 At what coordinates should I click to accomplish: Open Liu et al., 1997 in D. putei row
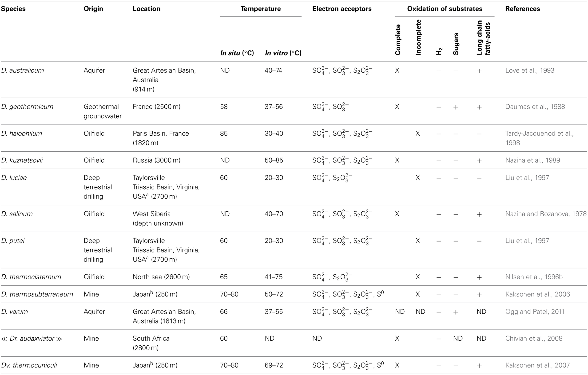pyautogui.click(x=527, y=241)
